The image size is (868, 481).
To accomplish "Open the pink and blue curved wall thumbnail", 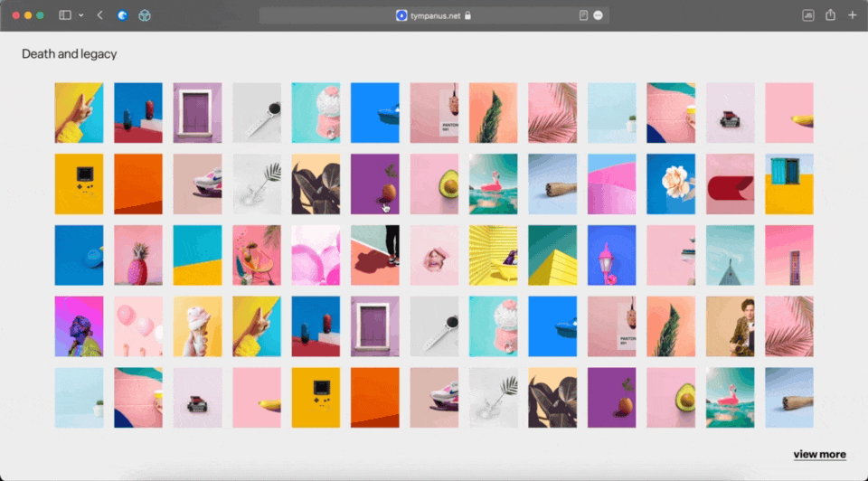I will point(612,184).
